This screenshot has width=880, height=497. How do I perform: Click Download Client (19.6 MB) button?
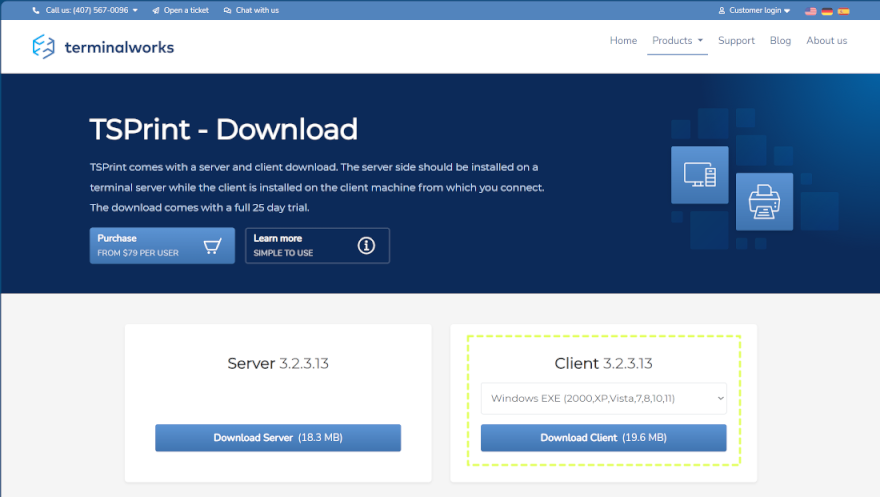coord(603,438)
